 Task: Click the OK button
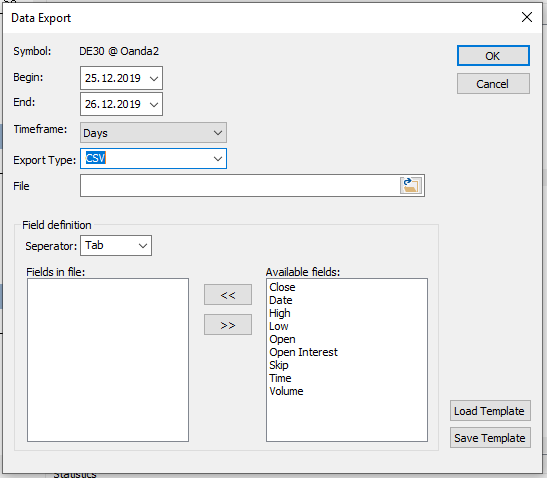pyautogui.click(x=493, y=56)
